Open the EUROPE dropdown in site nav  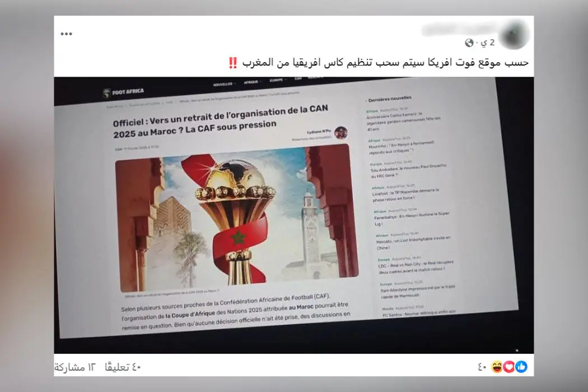click(278, 80)
